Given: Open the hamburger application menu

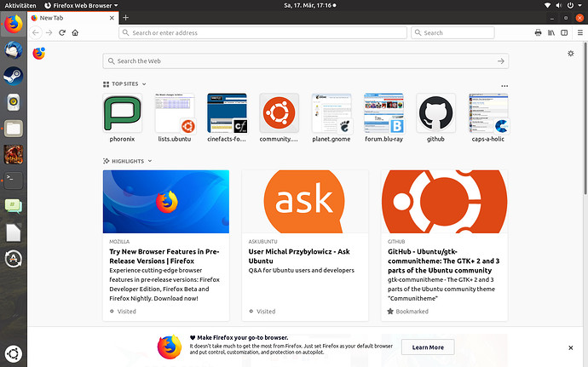Looking at the screenshot, I should pyautogui.click(x=580, y=32).
